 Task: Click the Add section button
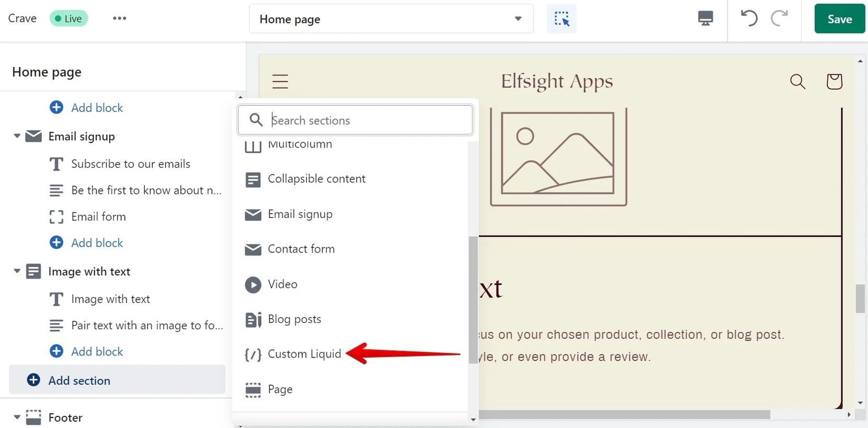79,380
